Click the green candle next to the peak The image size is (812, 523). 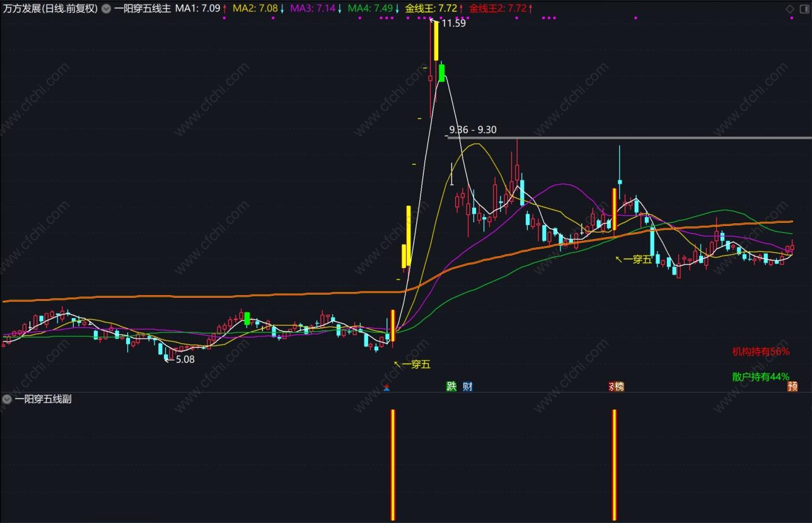tap(442, 73)
